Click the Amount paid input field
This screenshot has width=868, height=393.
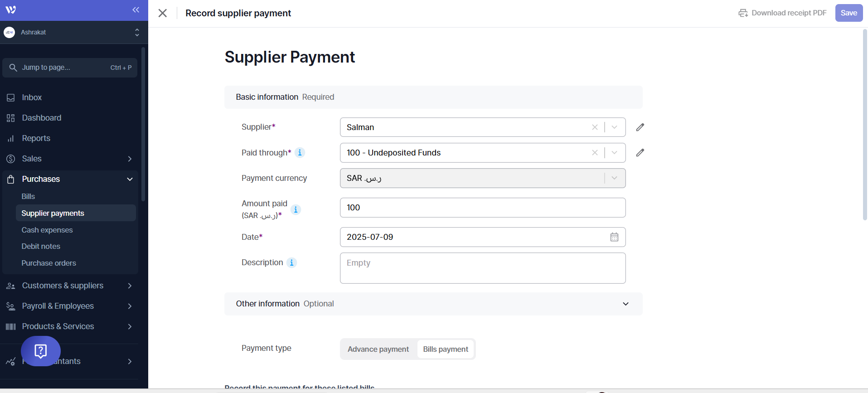tap(482, 208)
